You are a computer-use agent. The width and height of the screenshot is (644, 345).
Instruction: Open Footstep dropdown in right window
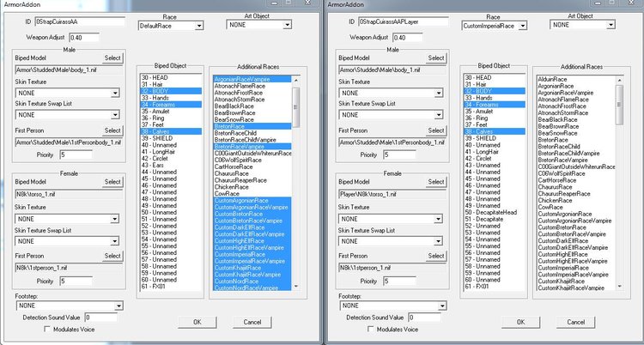pyautogui.click(x=393, y=306)
